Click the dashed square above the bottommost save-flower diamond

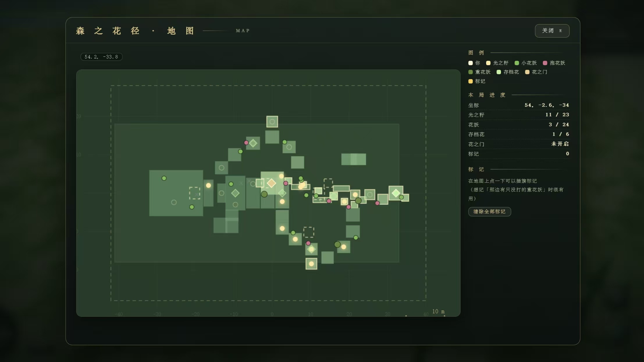coord(309,232)
